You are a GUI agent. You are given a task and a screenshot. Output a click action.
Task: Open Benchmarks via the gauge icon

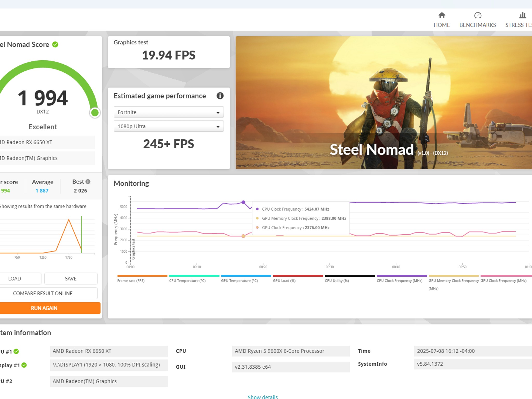click(x=477, y=15)
